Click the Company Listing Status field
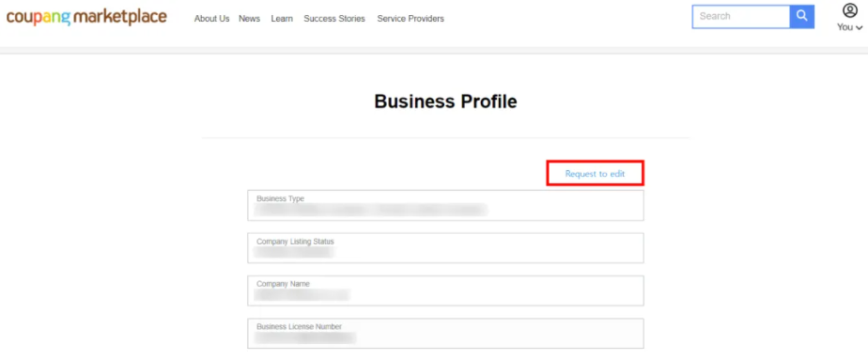 [445, 248]
